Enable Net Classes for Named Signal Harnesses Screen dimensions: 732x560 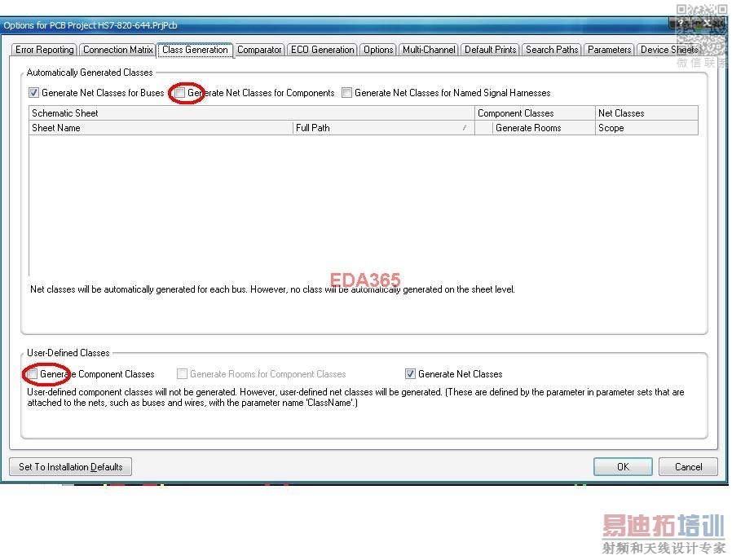coord(346,92)
